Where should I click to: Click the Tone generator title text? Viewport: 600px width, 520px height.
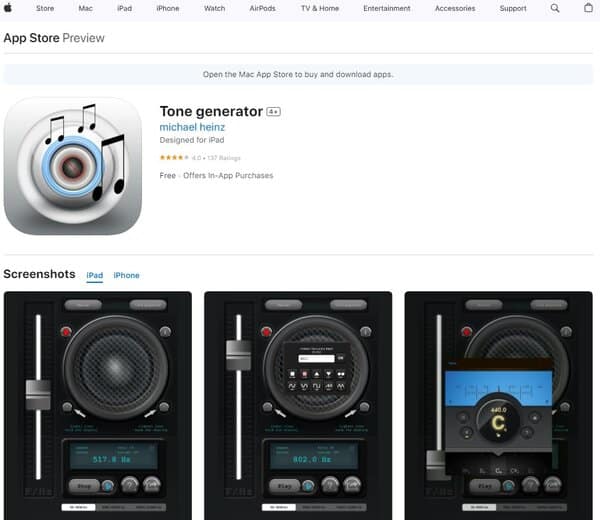(x=211, y=111)
